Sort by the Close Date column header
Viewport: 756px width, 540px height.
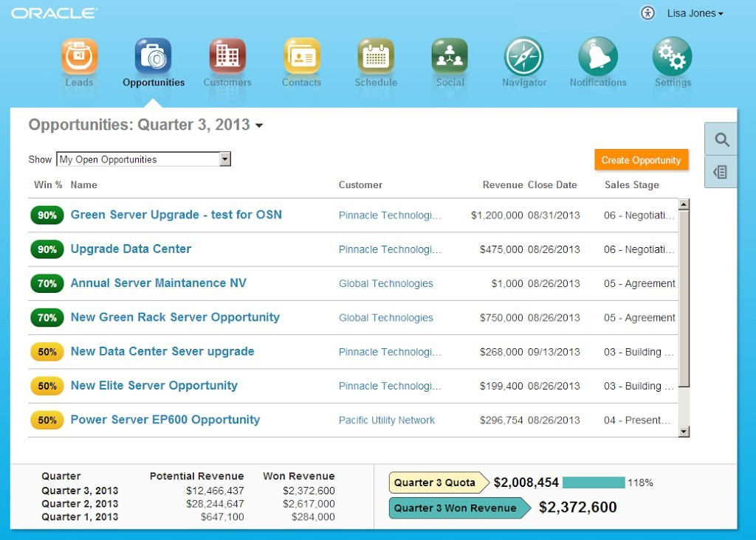[552, 185]
